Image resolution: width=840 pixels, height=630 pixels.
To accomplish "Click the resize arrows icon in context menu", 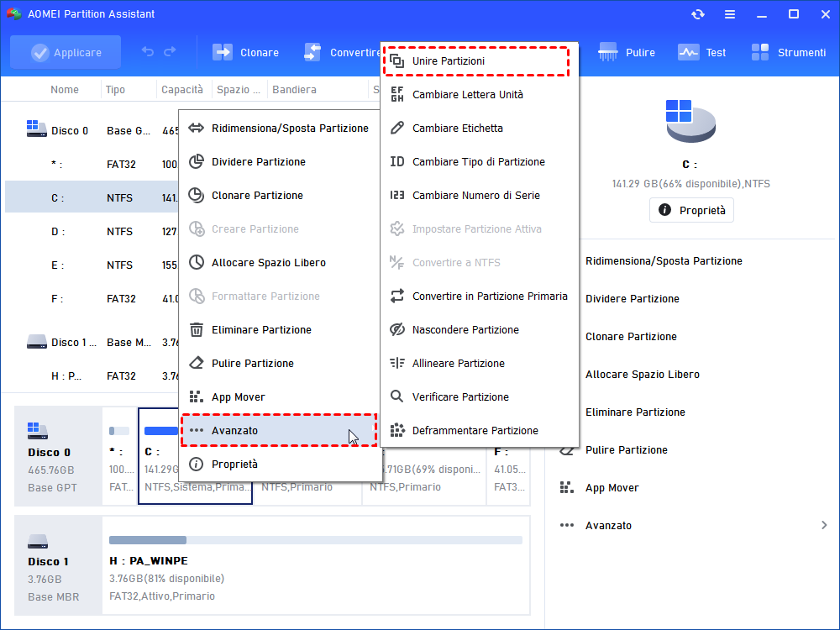I will pyautogui.click(x=196, y=128).
